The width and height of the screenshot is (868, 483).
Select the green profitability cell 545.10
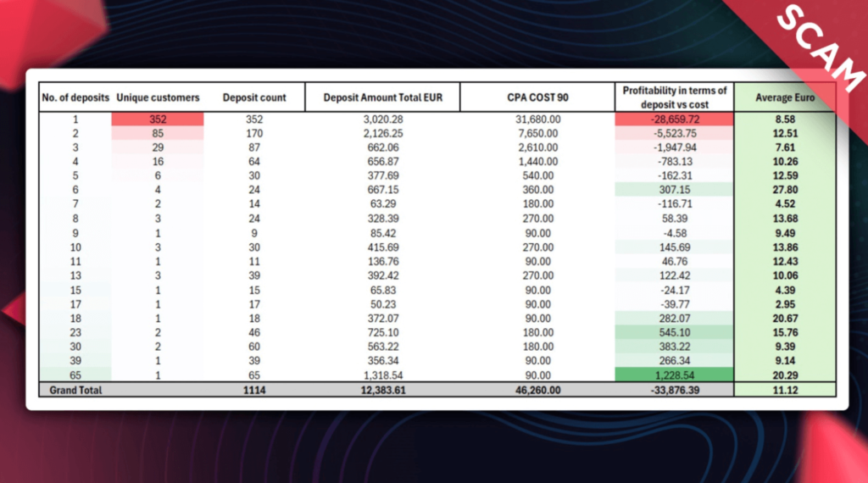pyautogui.click(x=674, y=332)
